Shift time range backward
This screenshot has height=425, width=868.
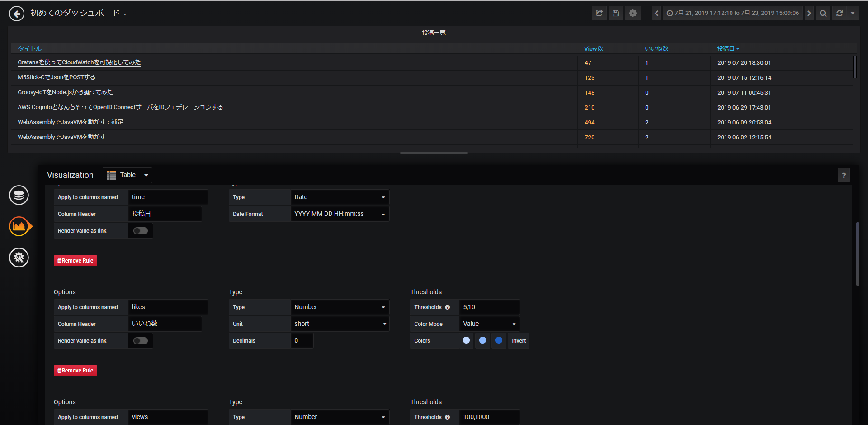656,13
